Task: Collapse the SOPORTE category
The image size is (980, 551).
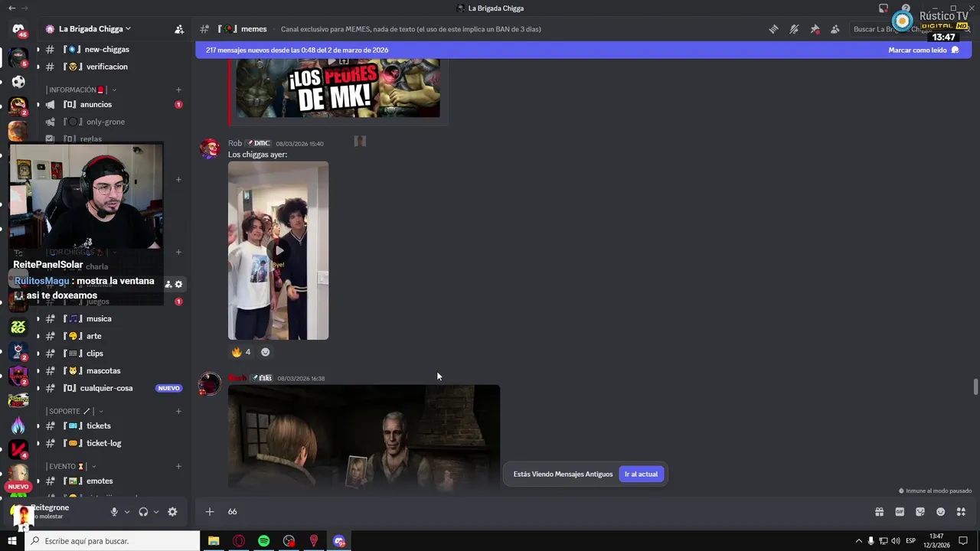Action: (x=75, y=411)
